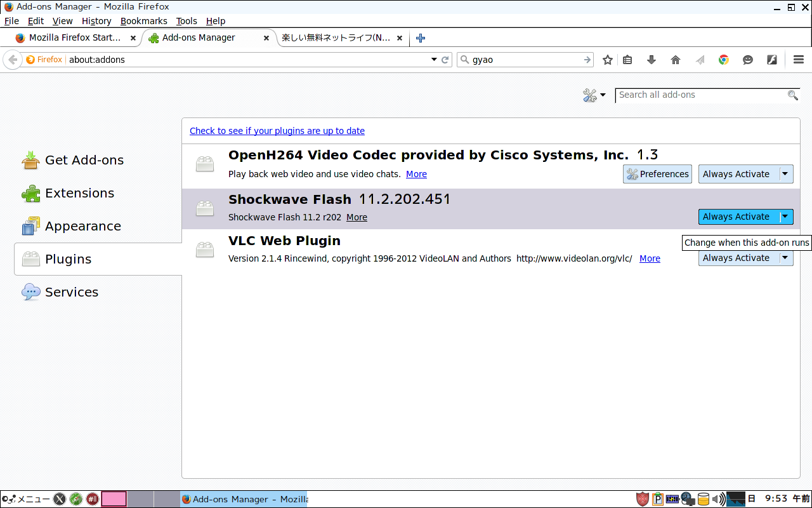Open the Firefox hamburger menu
Viewport: 812px width, 508px height.
pyautogui.click(x=799, y=60)
